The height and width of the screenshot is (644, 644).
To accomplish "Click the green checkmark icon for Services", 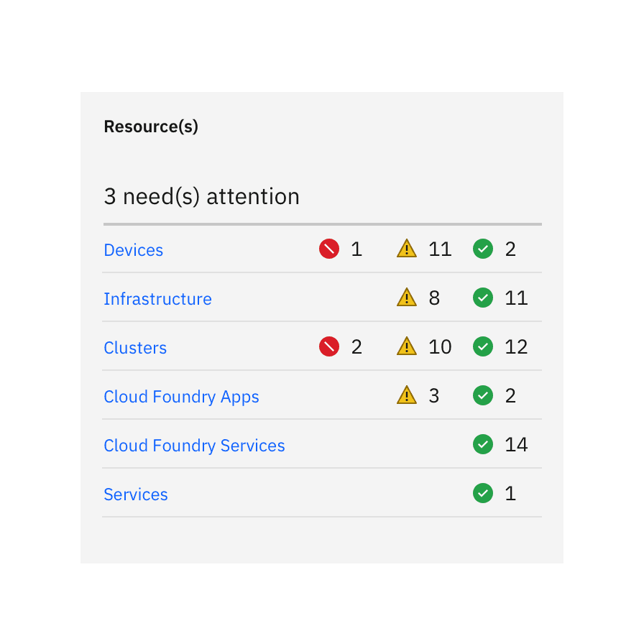I will [x=483, y=494].
